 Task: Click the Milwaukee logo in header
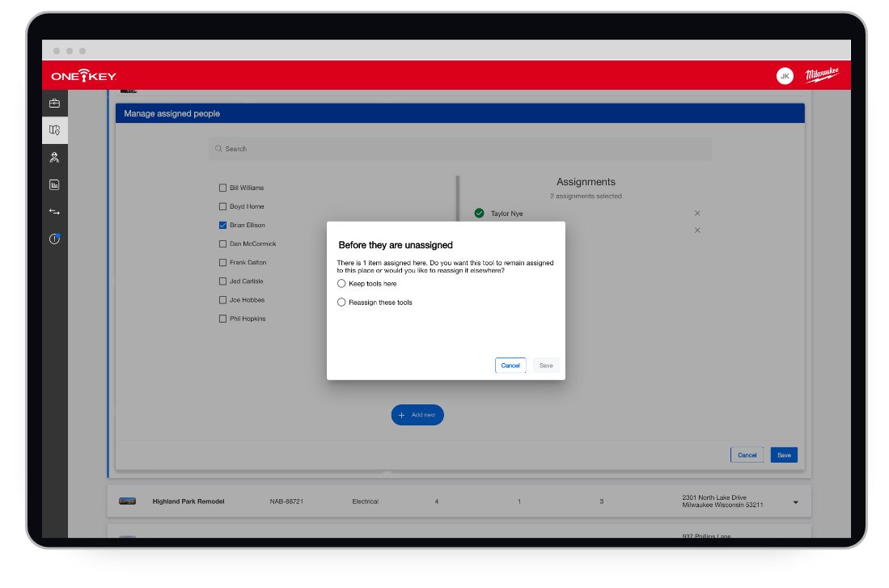click(x=821, y=76)
